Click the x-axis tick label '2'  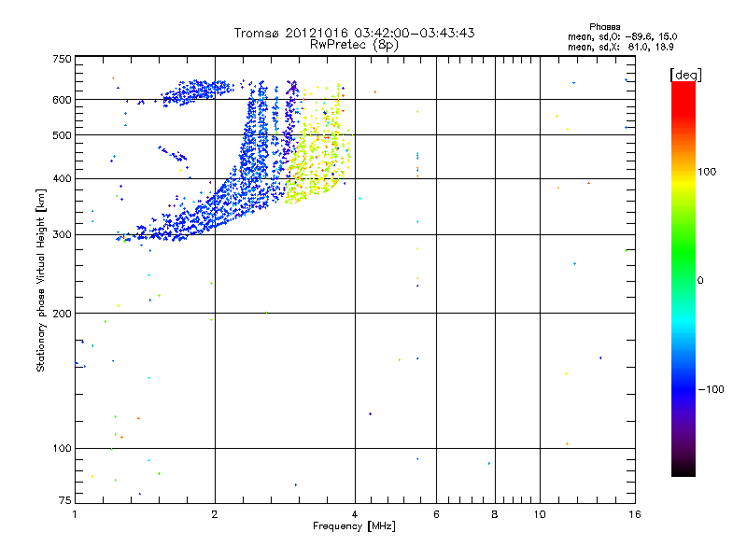coord(215,514)
